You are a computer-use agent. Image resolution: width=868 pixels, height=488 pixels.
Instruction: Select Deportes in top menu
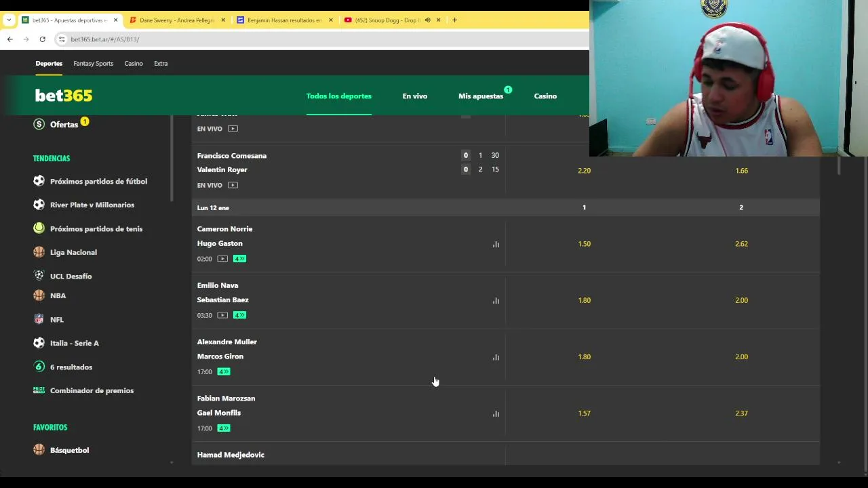(49, 64)
